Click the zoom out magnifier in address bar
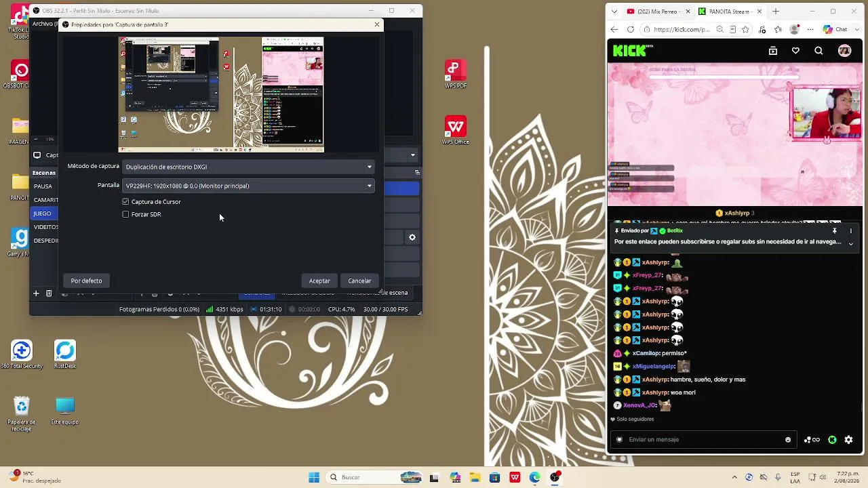The image size is (868, 488). pyautogui.click(x=720, y=30)
